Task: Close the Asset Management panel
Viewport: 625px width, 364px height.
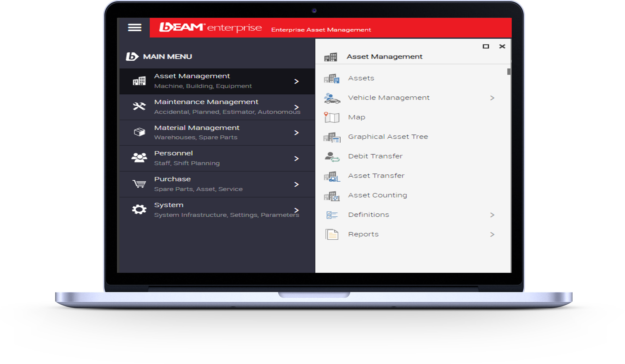Action: click(x=502, y=46)
